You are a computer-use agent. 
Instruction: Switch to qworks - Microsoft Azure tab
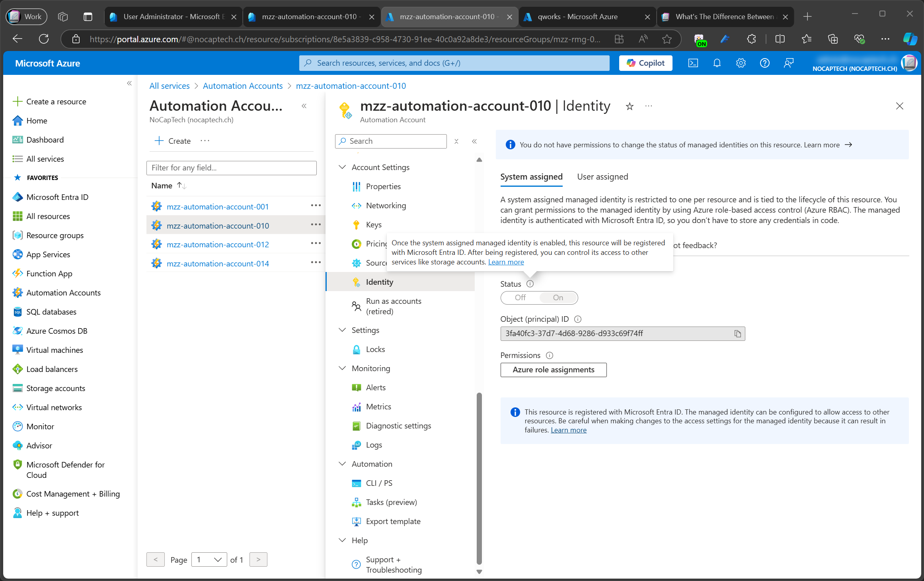click(588, 17)
